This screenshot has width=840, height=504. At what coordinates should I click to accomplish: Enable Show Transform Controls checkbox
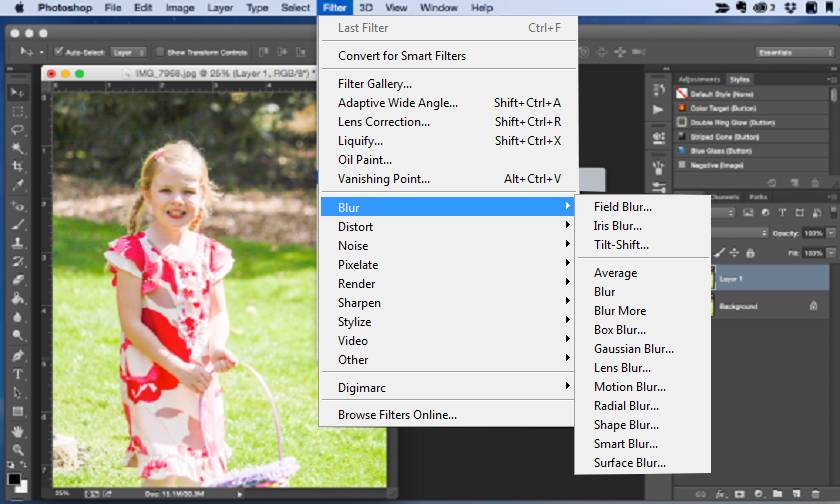[160, 51]
